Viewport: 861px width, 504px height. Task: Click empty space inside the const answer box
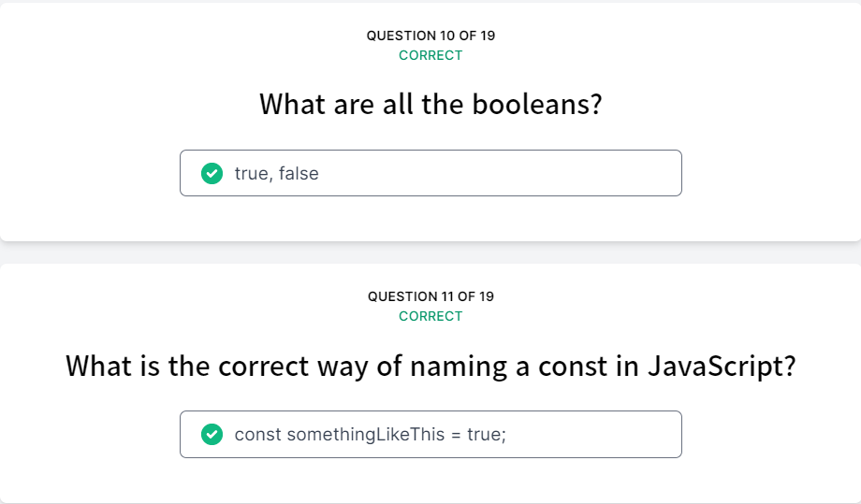click(599, 434)
